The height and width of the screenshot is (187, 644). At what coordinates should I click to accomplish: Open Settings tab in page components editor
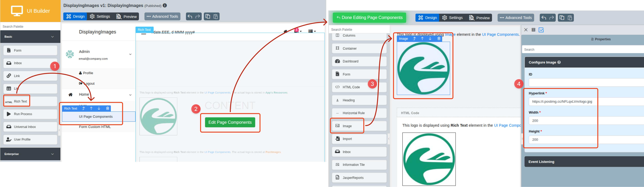(452, 18)
